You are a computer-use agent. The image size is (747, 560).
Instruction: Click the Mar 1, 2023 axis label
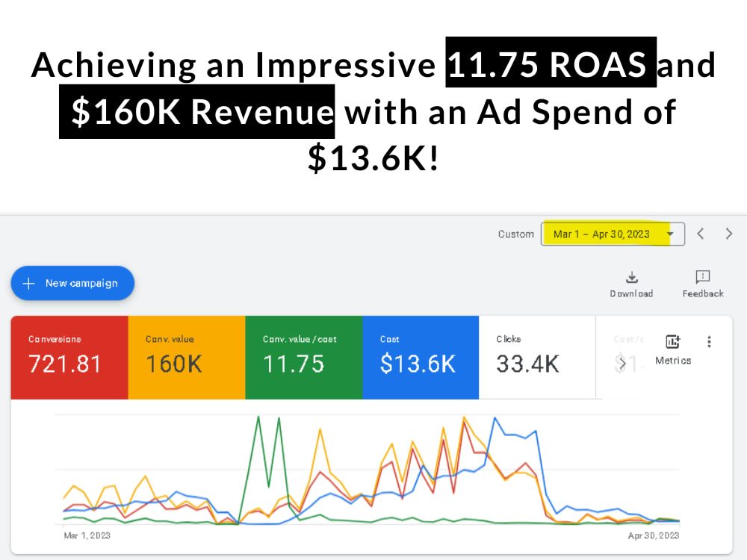tap(87, 535)
